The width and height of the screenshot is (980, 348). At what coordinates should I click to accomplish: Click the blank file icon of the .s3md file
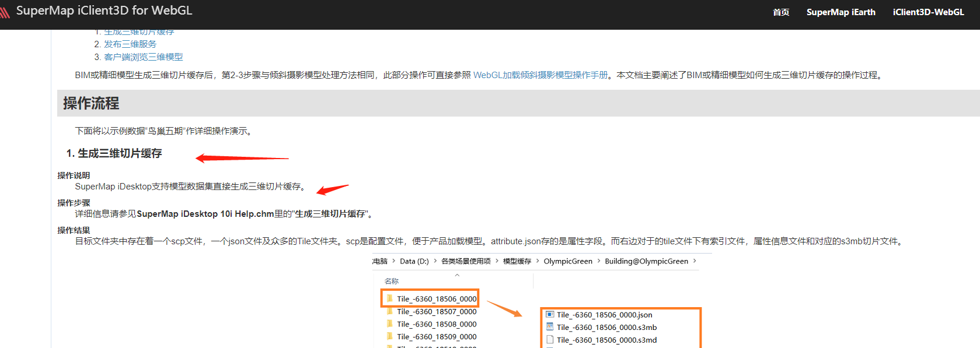[x=550, y=339]
